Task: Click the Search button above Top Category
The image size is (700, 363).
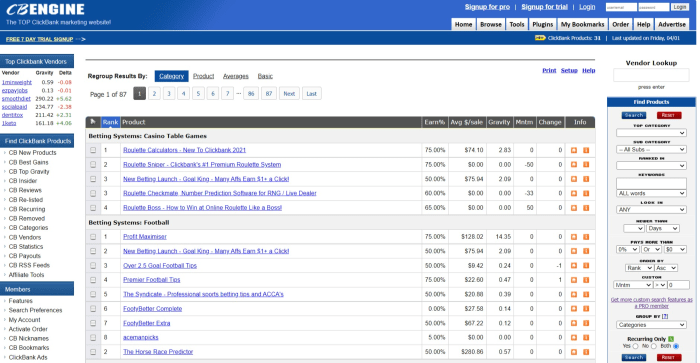Action: tap(634, 115)
